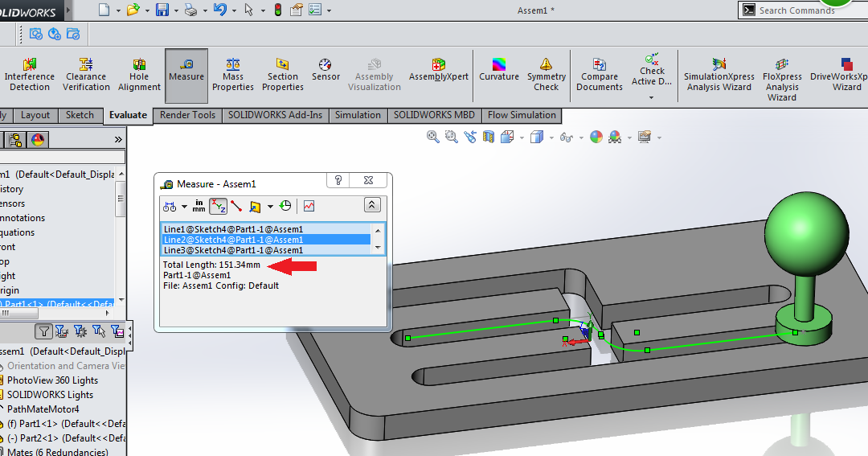Launch DriveWorksXpress Wizard
868x456 pixels.
tap(838, 75)
